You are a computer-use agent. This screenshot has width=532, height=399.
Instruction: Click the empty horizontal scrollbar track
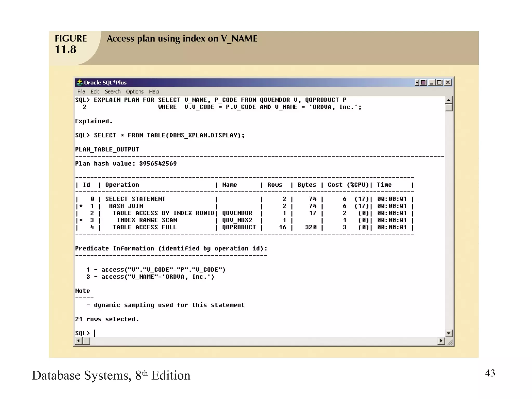pyautogui.click(x=260, y=341)
